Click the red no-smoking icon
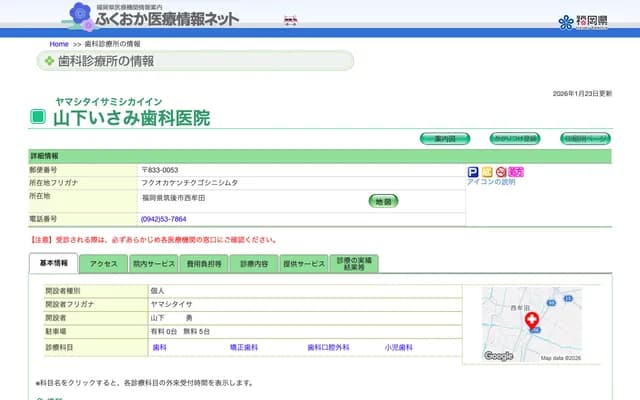This screenshot has width=640, height=400. 501,172
